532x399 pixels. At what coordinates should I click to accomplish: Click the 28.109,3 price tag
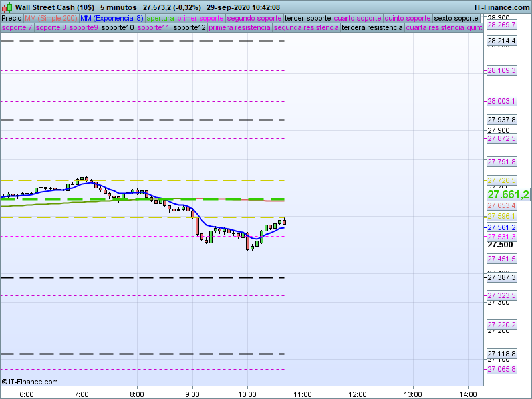[501, 70]
